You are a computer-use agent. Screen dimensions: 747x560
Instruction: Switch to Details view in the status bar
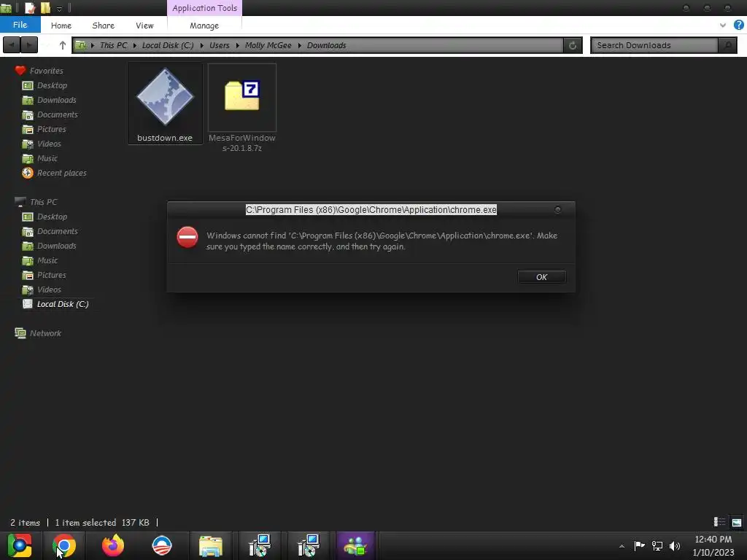click(719, 522)
